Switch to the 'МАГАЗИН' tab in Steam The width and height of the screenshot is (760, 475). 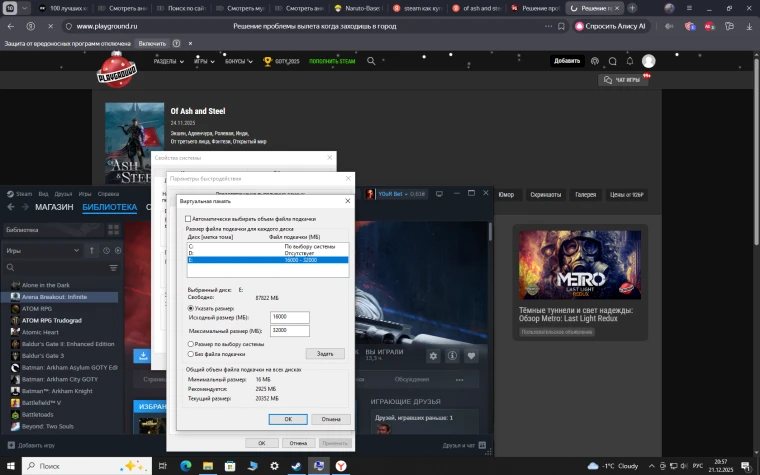[54, 207]
